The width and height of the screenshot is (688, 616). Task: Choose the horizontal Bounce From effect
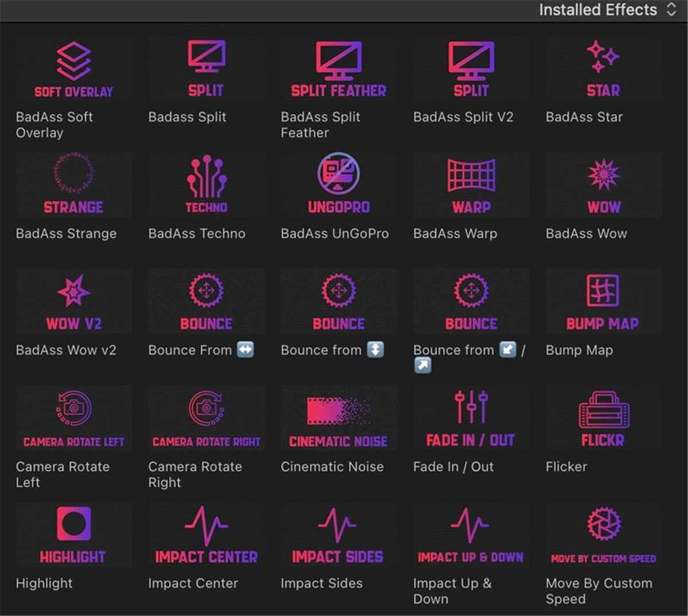pyautogui.click(x=206, y=301)
